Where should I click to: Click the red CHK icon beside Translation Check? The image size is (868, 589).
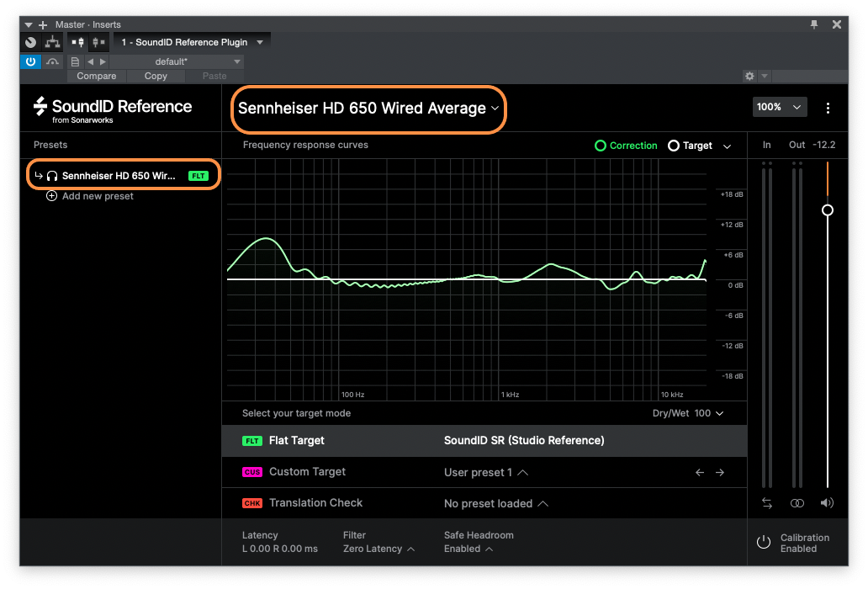[x=251, y=503]
